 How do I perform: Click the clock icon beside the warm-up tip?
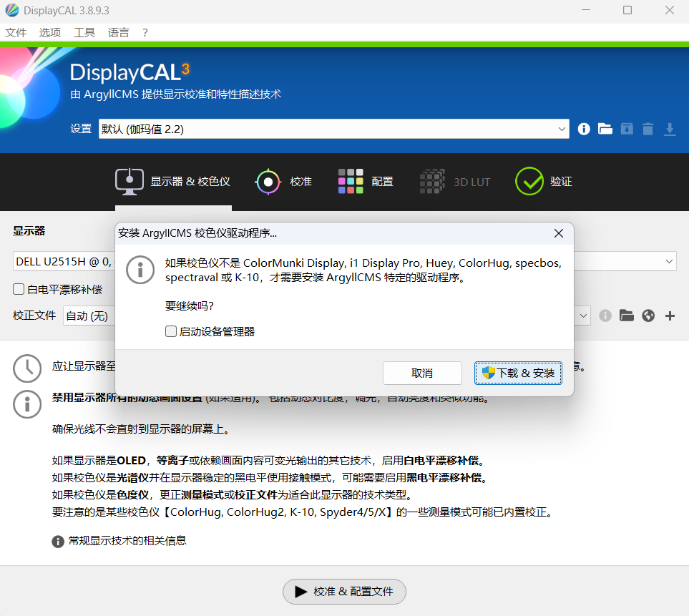26,368
